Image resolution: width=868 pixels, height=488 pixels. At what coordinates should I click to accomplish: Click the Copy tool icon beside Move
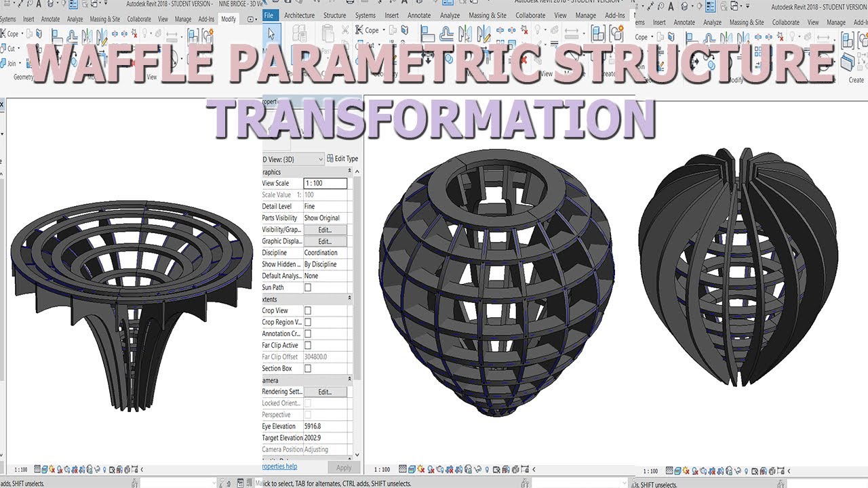449,59
